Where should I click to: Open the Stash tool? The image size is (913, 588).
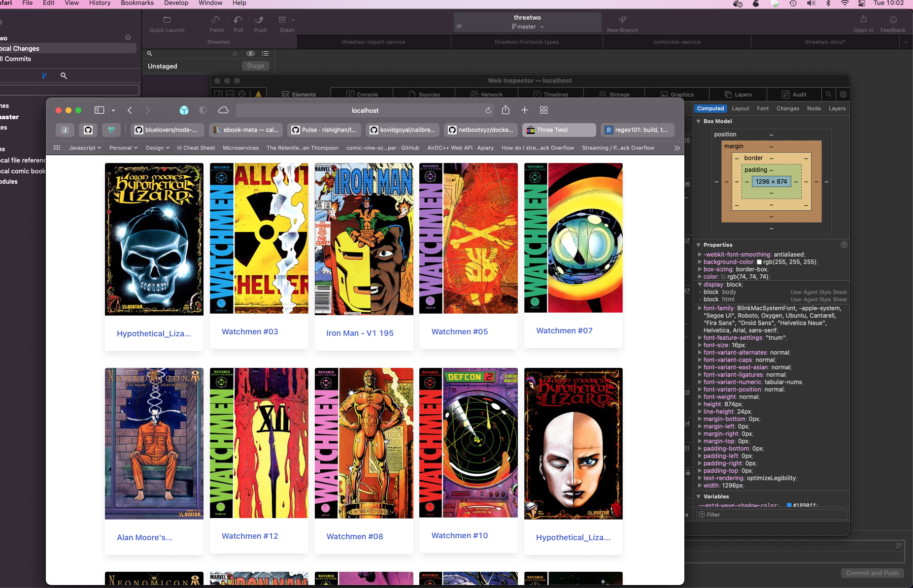pyautogui.click(x=283, y=20)
